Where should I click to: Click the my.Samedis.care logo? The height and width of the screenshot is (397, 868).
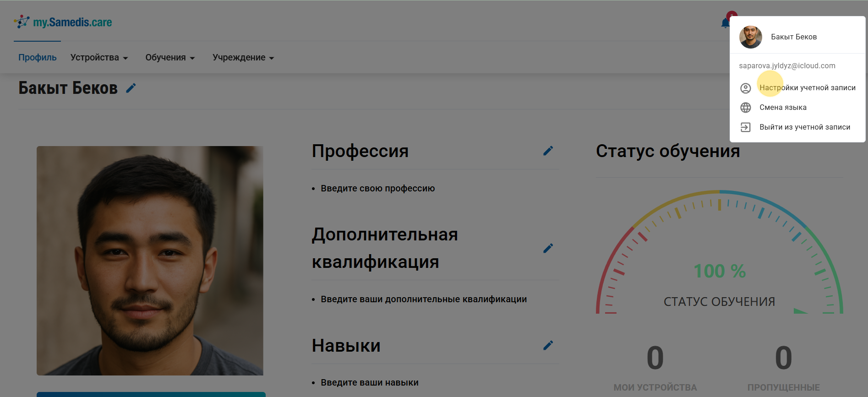pyautogui.click(x=63, y=22)
